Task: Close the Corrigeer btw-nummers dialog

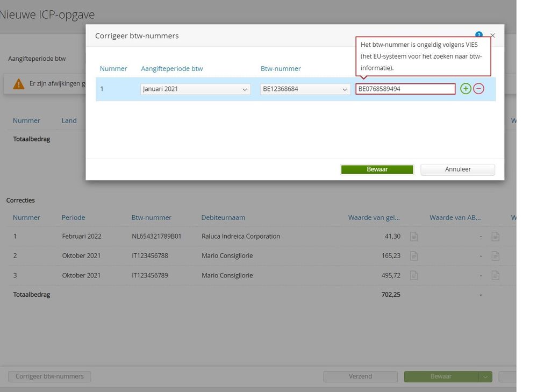Action: coord(492,35)
